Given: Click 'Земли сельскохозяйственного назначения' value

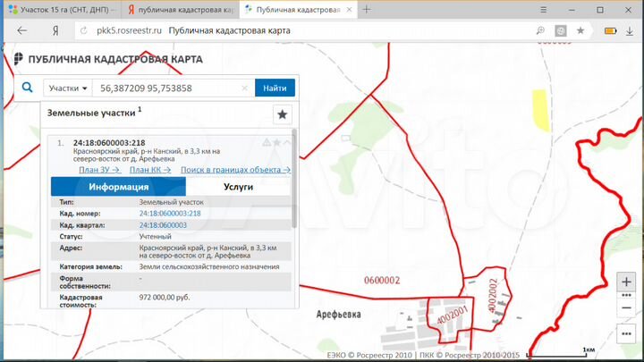Looking at the screenshot, I should point(209,266).
